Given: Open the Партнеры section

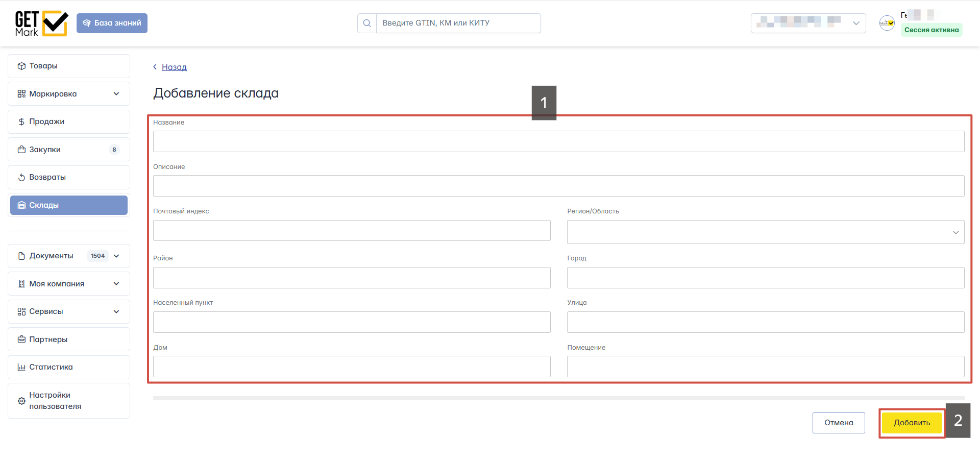Looking at the screenshot, I should (69, 339).
